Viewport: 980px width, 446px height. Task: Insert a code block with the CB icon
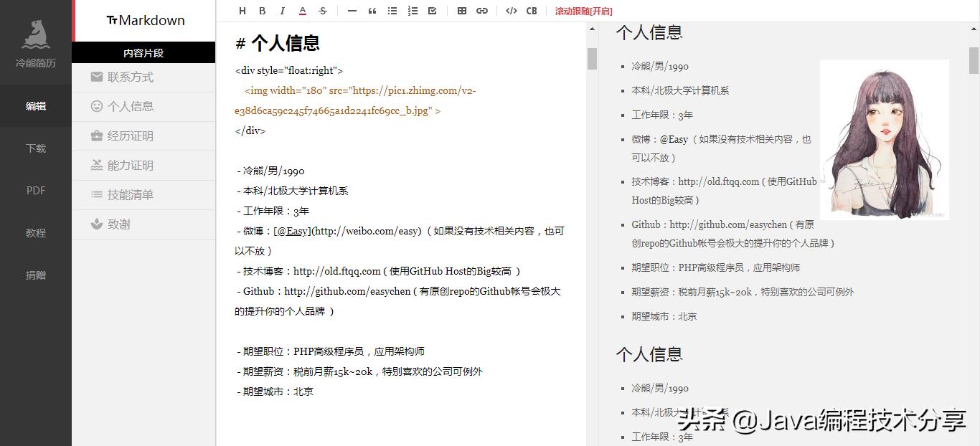[532, 11]
